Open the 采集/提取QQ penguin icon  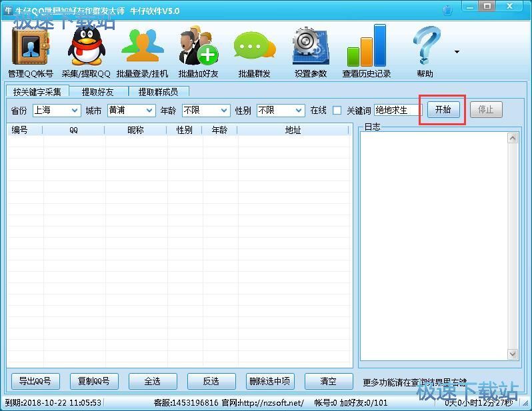[x=86, y=47]
